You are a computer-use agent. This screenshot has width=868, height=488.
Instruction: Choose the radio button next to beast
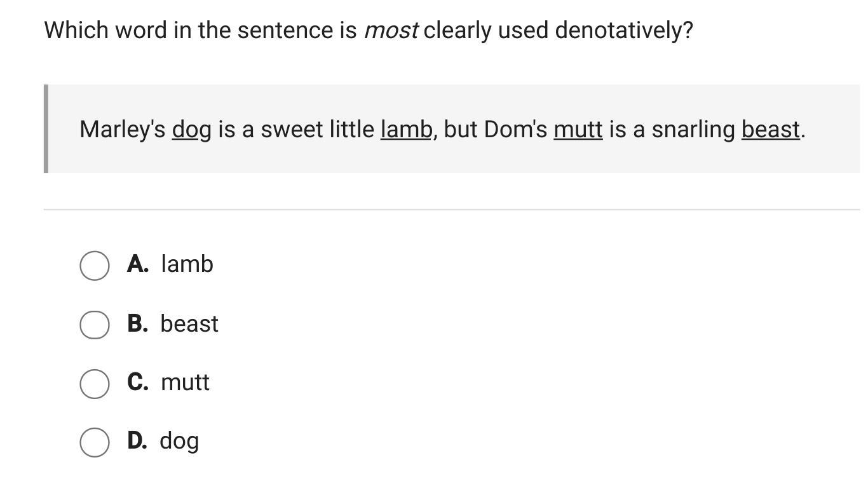coord(94,325)
